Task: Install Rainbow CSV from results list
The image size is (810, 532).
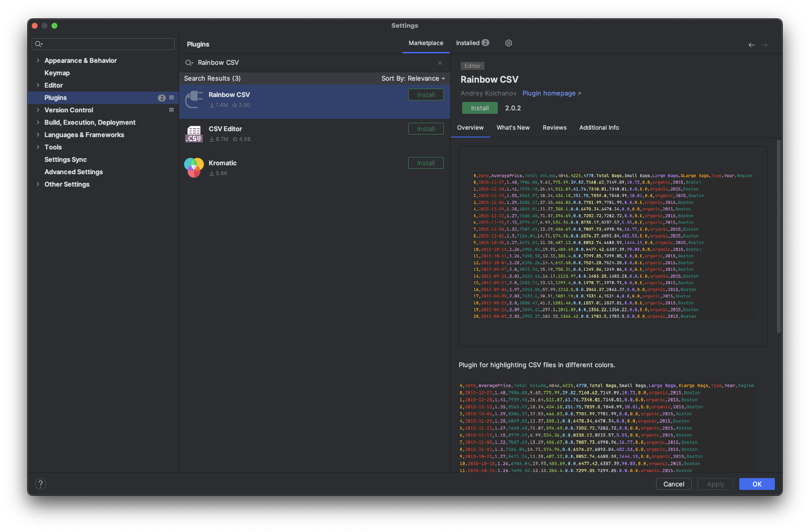Action: pos(426,95)
